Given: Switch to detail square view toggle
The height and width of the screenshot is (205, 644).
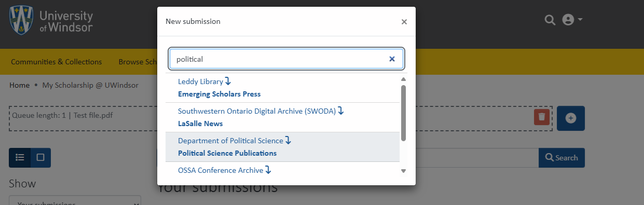Looking at the screenshot, I should click(x=40, y=157).
